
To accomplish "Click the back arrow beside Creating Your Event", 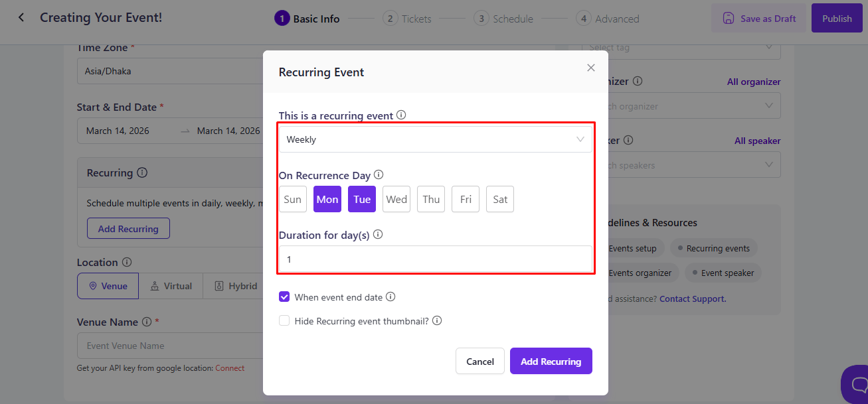I will (21, 18).
